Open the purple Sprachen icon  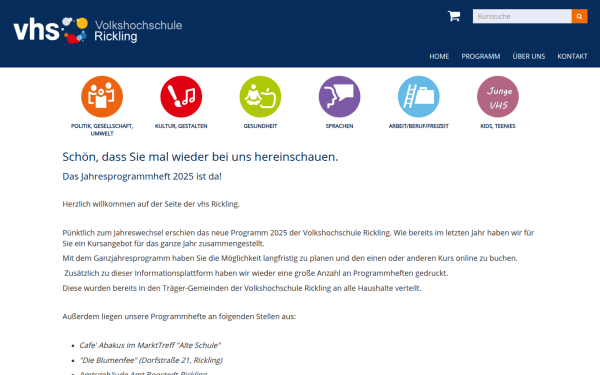(339, 96)
